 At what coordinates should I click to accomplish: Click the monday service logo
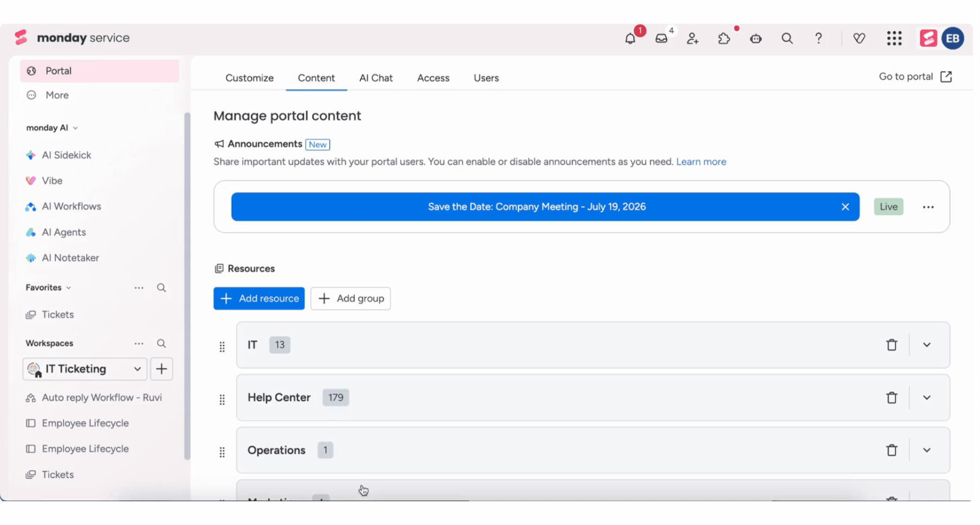click(72, 38)
